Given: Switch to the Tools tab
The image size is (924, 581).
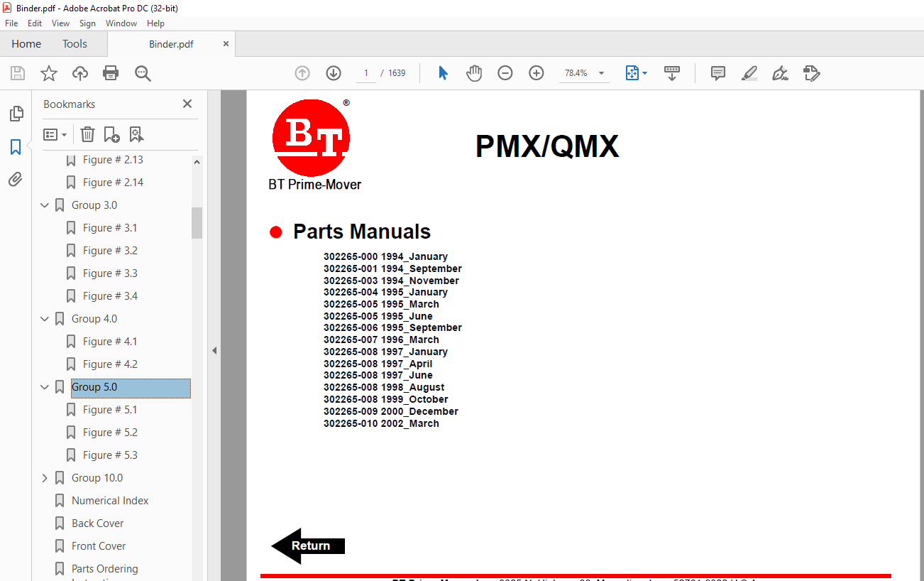Looking at the screenshot, I should pyautogui.click(x=75, y=44).
